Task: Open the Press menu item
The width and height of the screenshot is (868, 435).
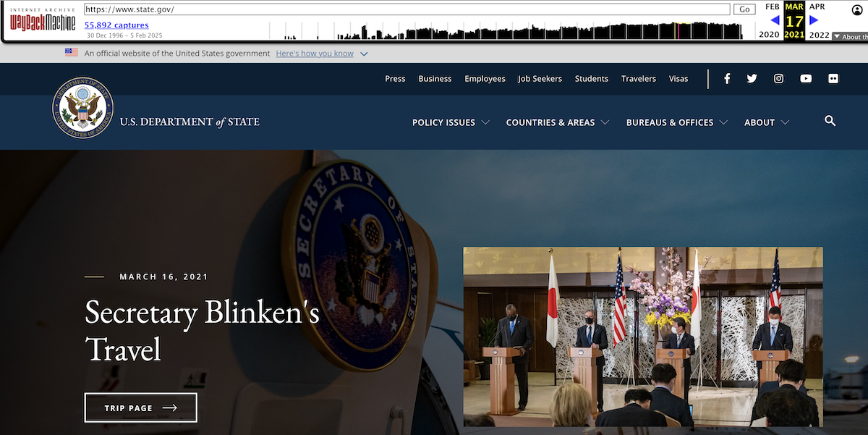Action: tap(395, 78)
